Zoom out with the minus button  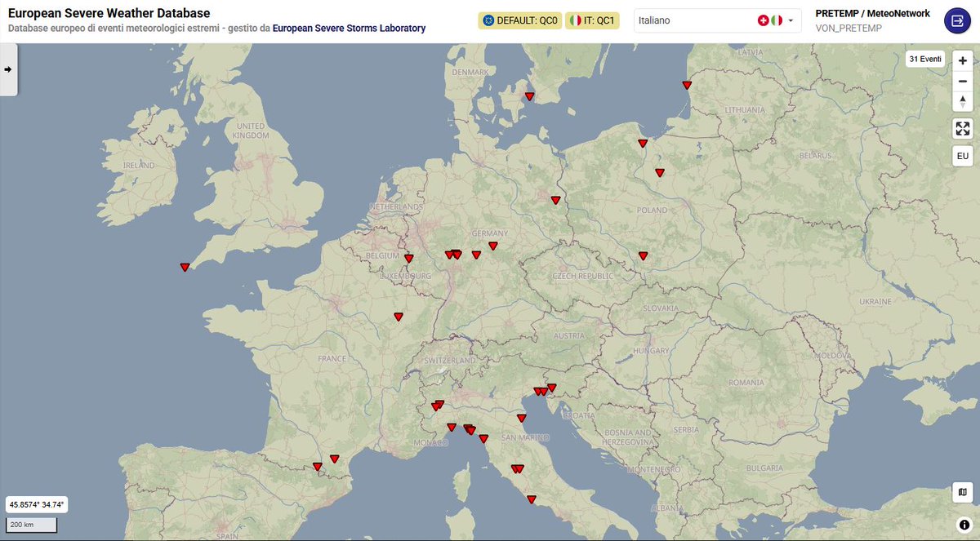(x=963, y=81)
